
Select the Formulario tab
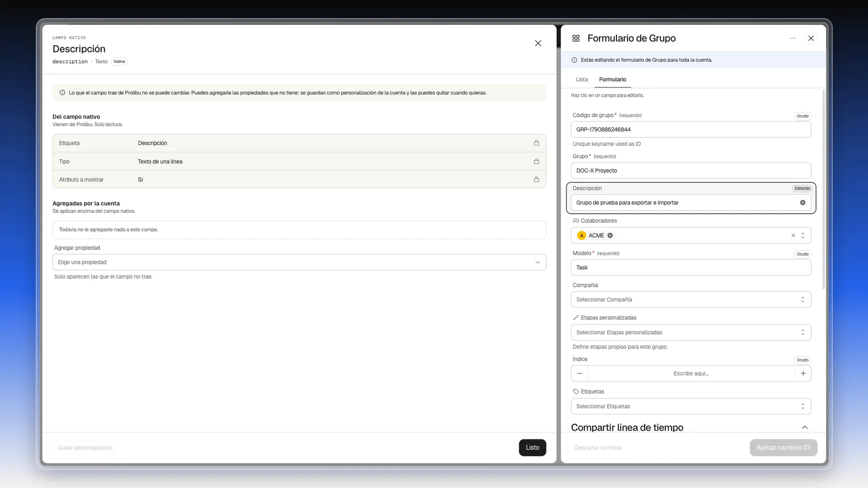pyautogui.click(x=613, y=80)
